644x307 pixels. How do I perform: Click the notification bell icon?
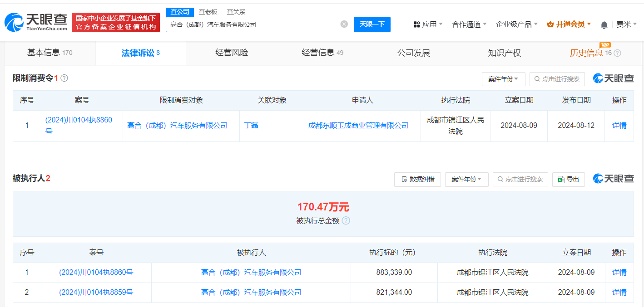coord(604,24)
